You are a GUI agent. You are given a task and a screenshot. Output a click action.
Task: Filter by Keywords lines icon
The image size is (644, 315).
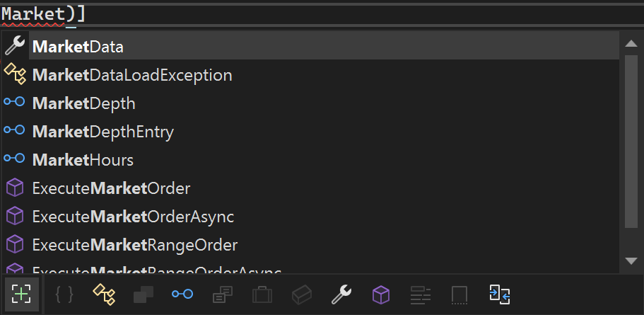coord(421,295)
